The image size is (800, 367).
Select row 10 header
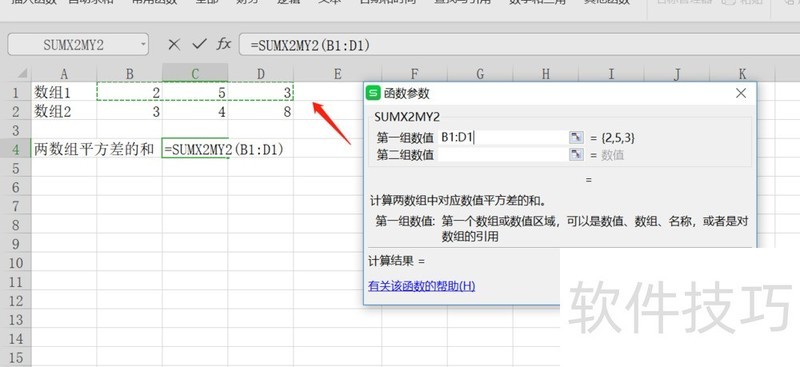(15, 263)
